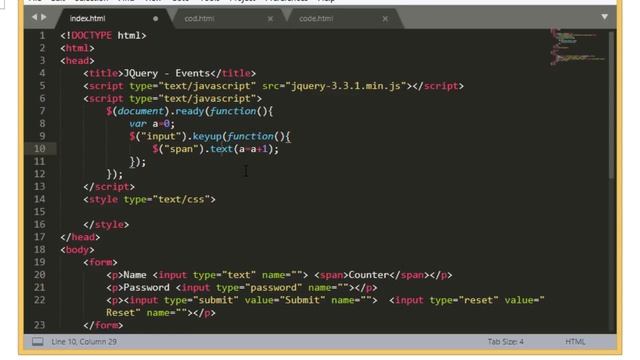Click the $("input").keyup(function(){ line
The height and width of the screenshot is (360, 640).
tap(210, 136)
